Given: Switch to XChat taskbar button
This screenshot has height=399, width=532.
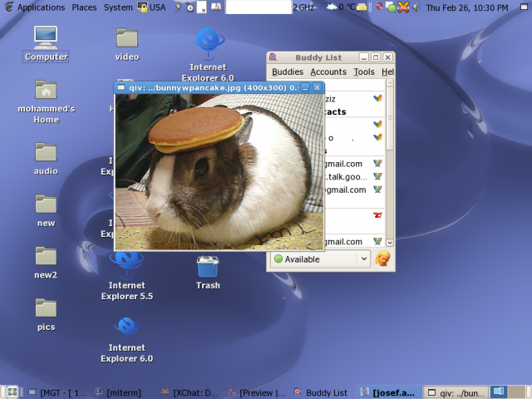Looking at the screenshot, I should 190,392.
